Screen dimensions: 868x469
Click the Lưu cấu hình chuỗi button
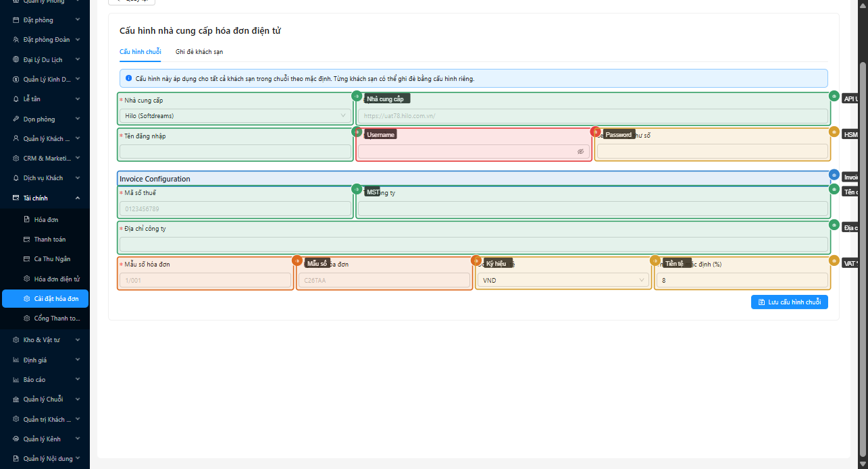tap(789, 302)
